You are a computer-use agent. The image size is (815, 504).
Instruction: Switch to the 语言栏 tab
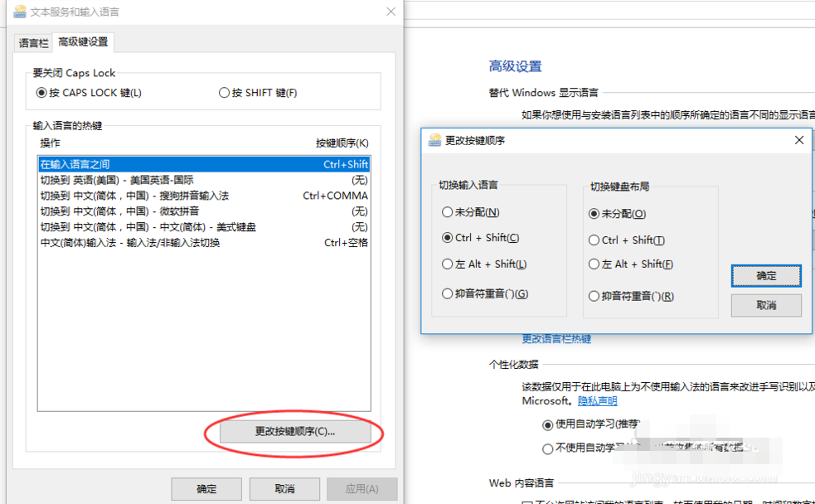[x=32, y=41]
